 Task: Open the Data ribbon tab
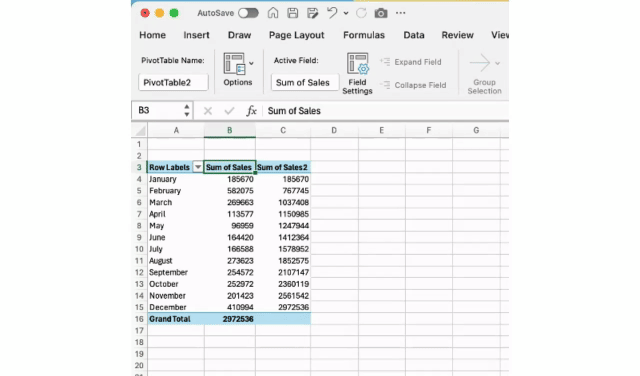[414, 35]
